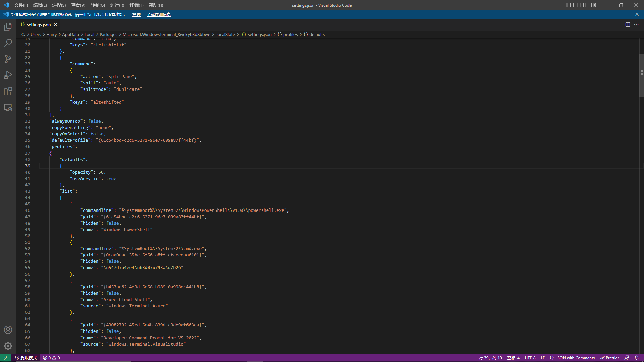Image resolution: width=644 pixels, height=362 pixels.
Task: Open the Extensions view
Action: [x=8, y=91]
